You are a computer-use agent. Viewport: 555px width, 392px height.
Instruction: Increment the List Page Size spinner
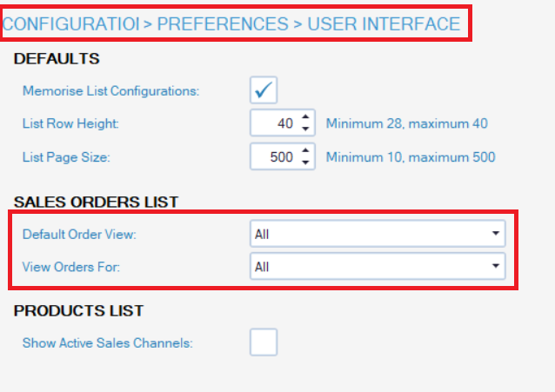click(305, 150)
